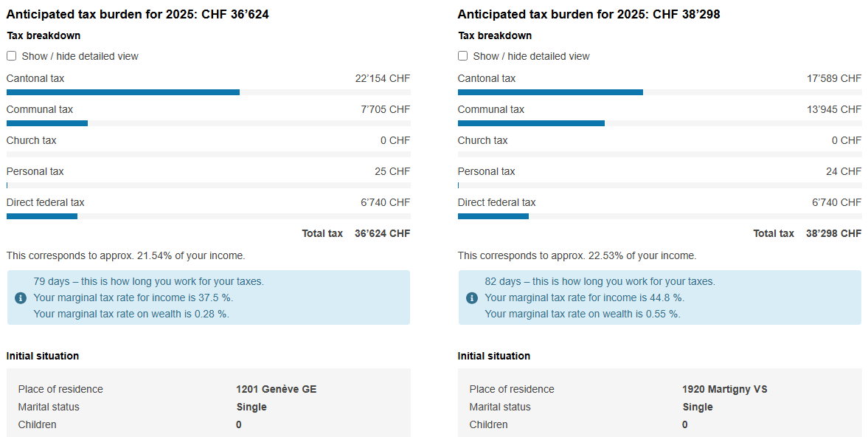The width and height of the screenshot is (868, 437).
Task: Click the "Show / hide detailed view" label above 22'154 CHF
Action: coord(80,56)
